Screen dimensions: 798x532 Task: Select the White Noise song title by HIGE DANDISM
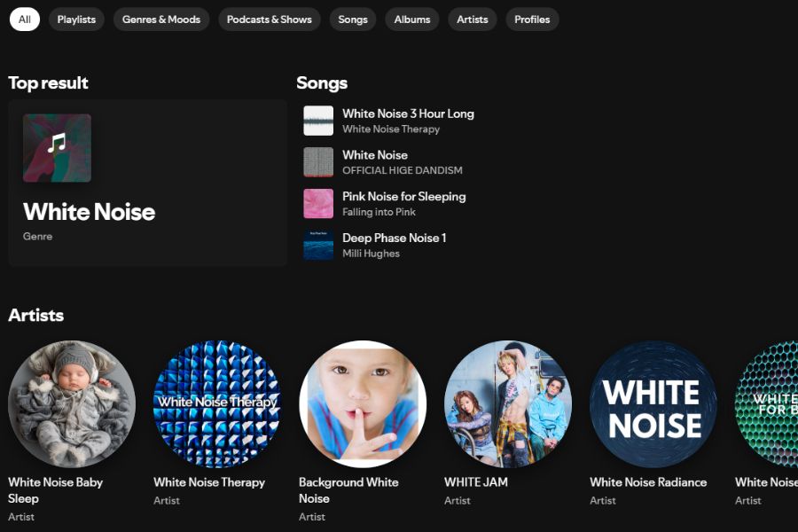(x=375, y=155)
